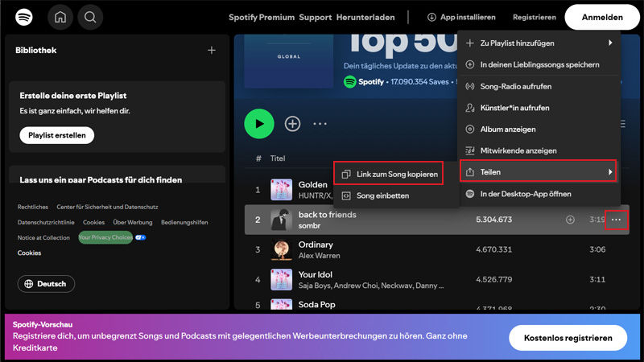Open the Rechtliches footer link
644x362 pixels.
coord(33,207)
